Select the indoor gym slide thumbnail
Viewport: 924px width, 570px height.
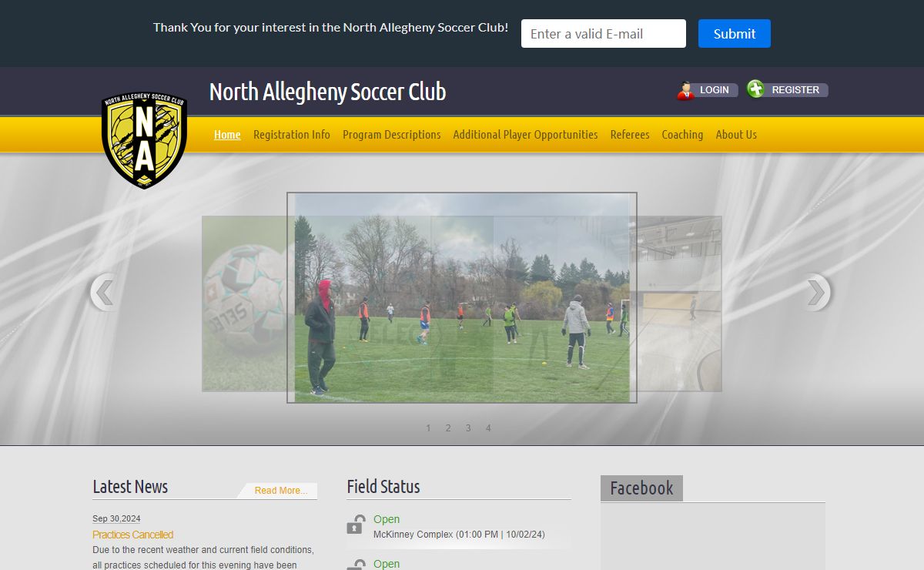[x=679, y=303]
